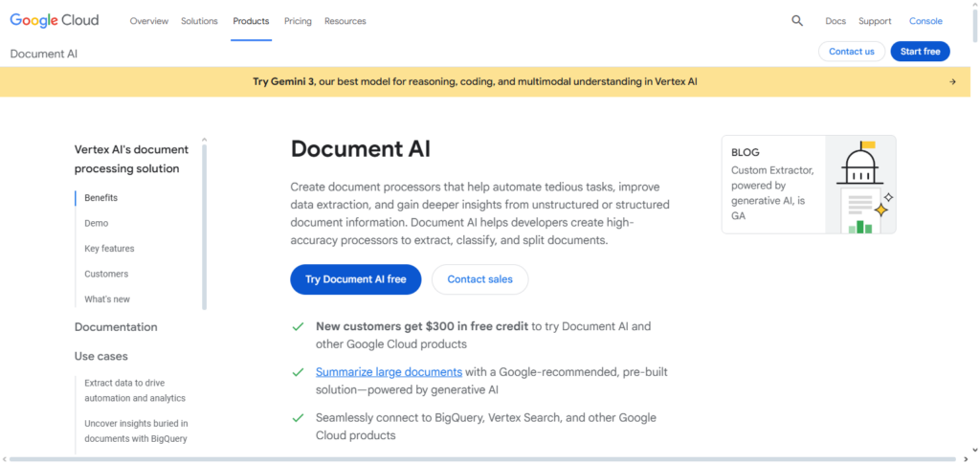Click the 'Document AI' main heading

[361, 149]
